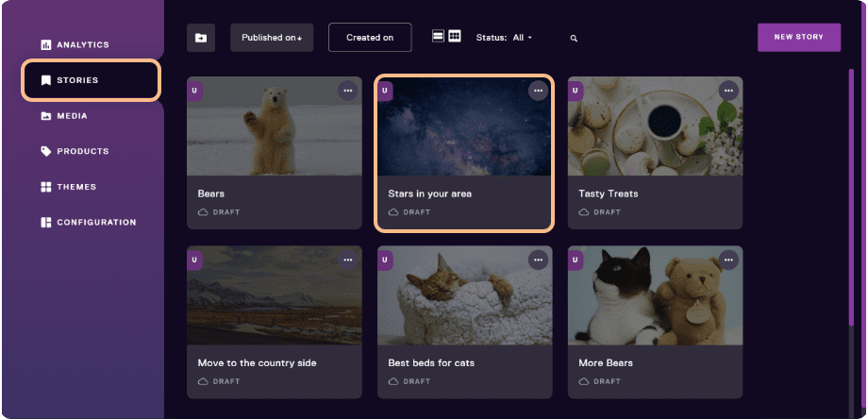This screenshot has height=419, width=868.
Task: Click the purple vertical scrollbar
Action: 851,197
